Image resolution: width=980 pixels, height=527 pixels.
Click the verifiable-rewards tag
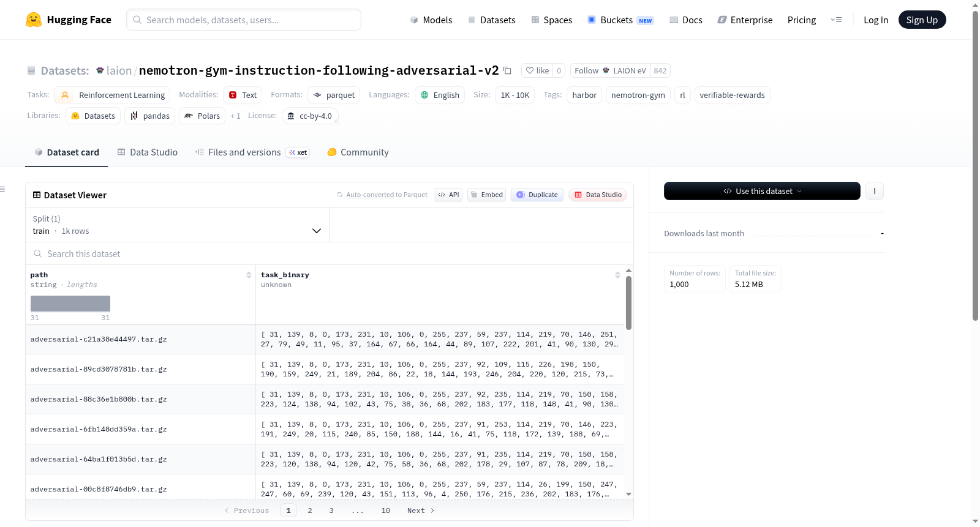click(x=732, y=95)
